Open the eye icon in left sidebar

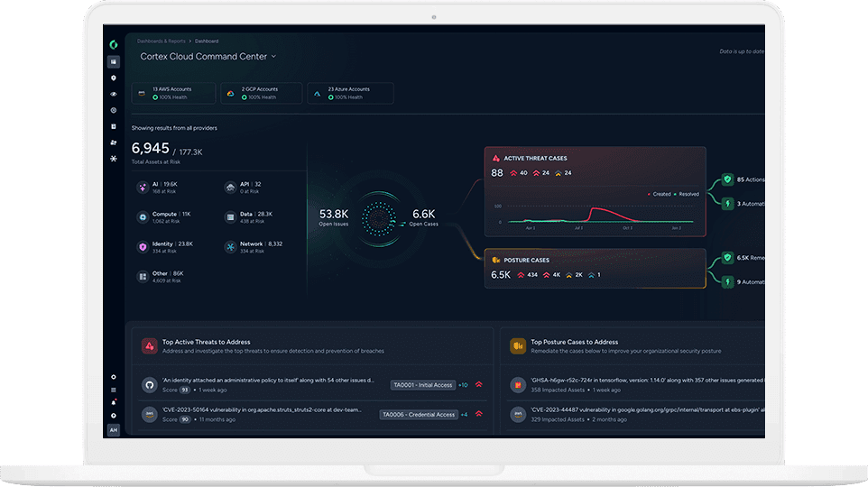tap(114, 94)
